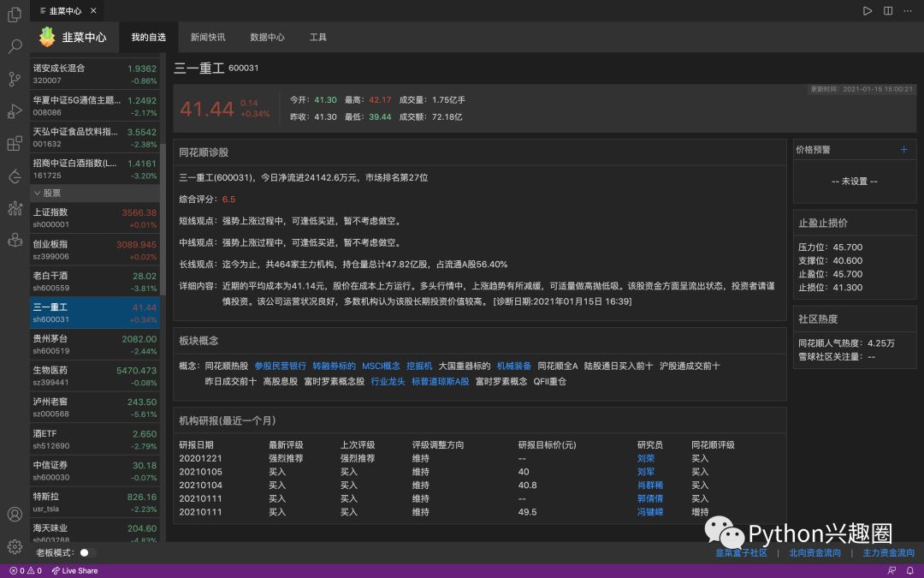Open the MSCI概念 concept link
924x578 pixels.
381,366
